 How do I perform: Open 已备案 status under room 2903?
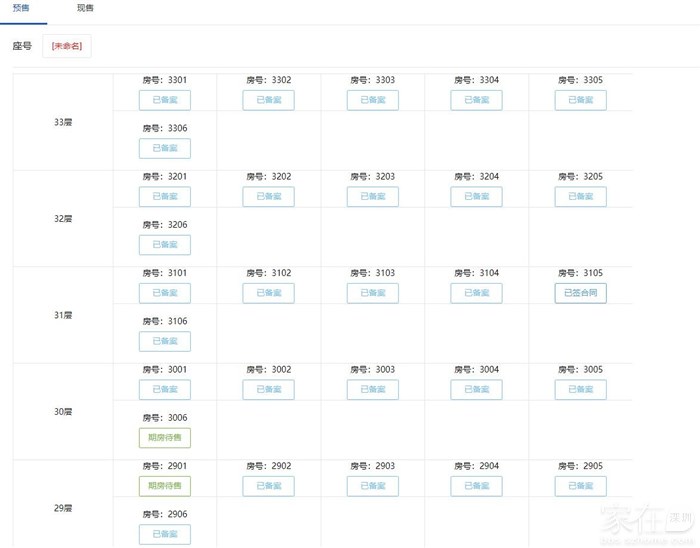(372, 486)
